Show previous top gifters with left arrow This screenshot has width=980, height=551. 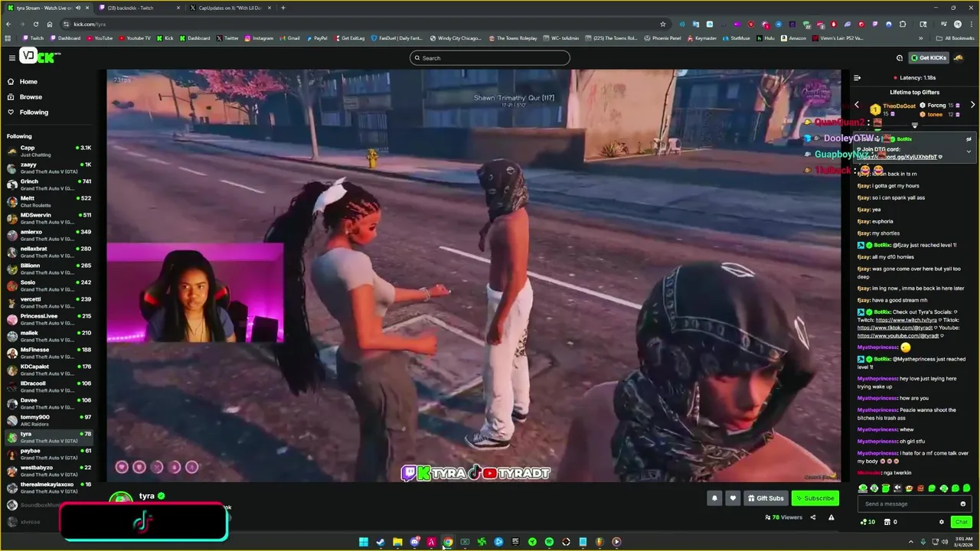point(857,105)
